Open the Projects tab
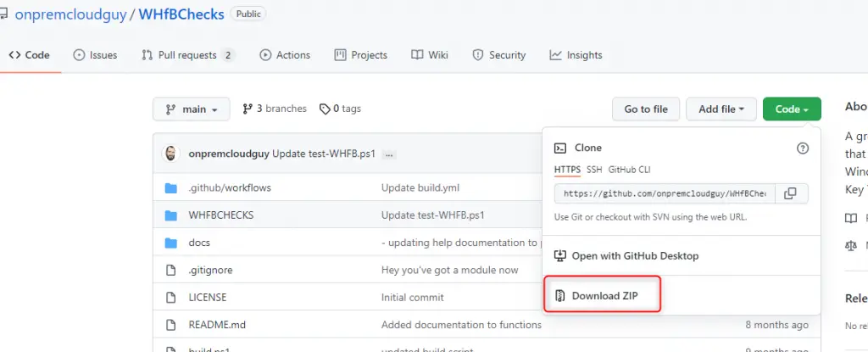 361,55
